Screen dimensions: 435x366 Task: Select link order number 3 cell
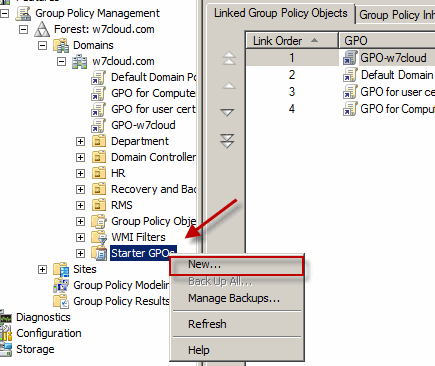(292, 92)
